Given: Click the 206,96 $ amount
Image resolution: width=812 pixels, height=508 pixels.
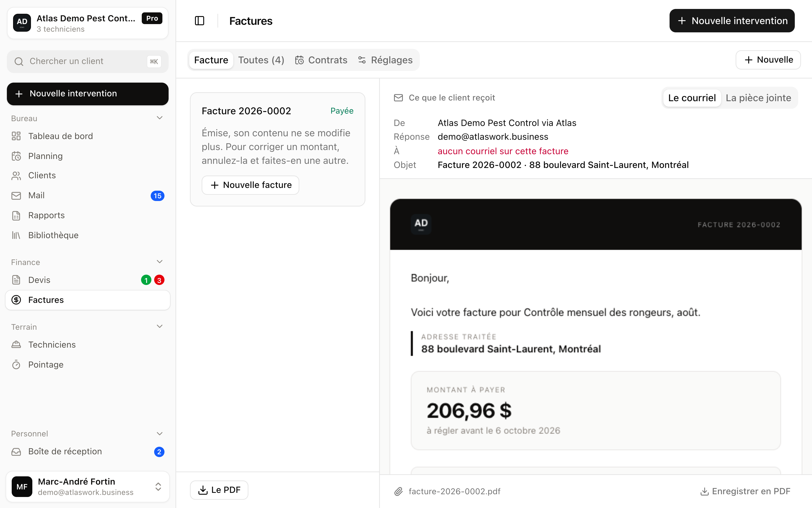Looking at the screenshot, I should coord(469,410).
